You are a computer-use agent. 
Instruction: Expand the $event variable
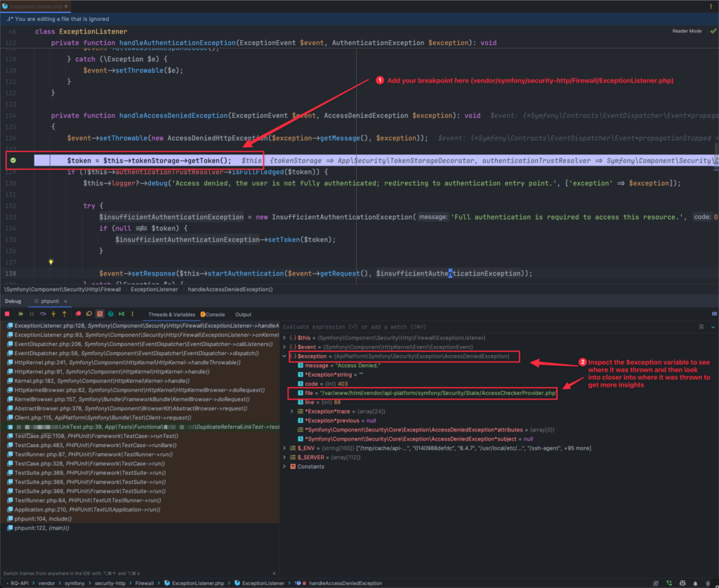(284, 347)
